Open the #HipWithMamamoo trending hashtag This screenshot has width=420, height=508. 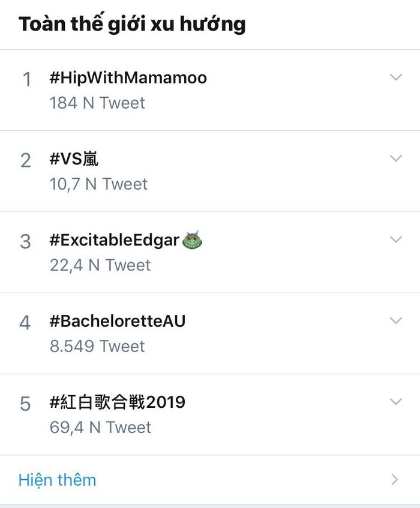[128, 78]
